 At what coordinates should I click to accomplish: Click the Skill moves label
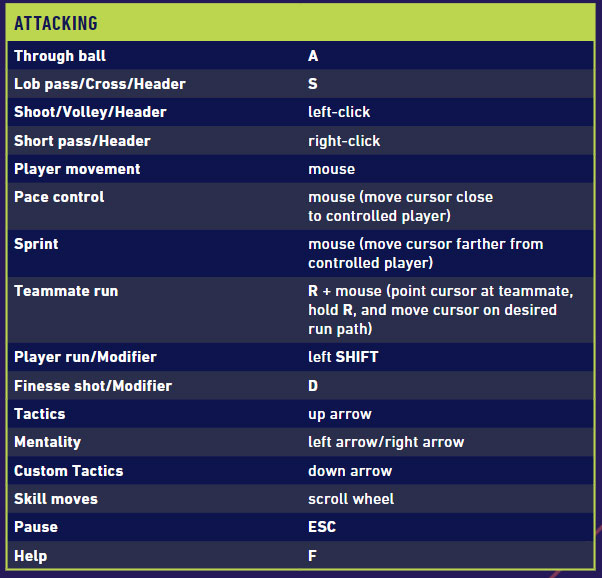pyautogui.click(x=56, y=499)
